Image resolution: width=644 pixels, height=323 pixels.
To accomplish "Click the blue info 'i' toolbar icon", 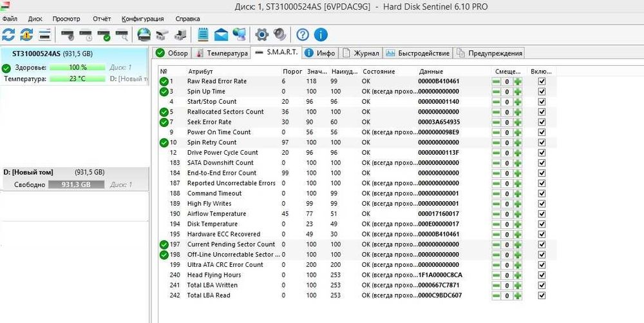I will [321, 35].
